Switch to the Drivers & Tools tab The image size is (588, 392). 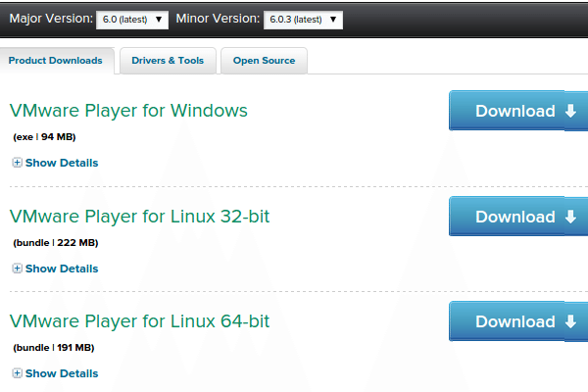click(168, 61)
